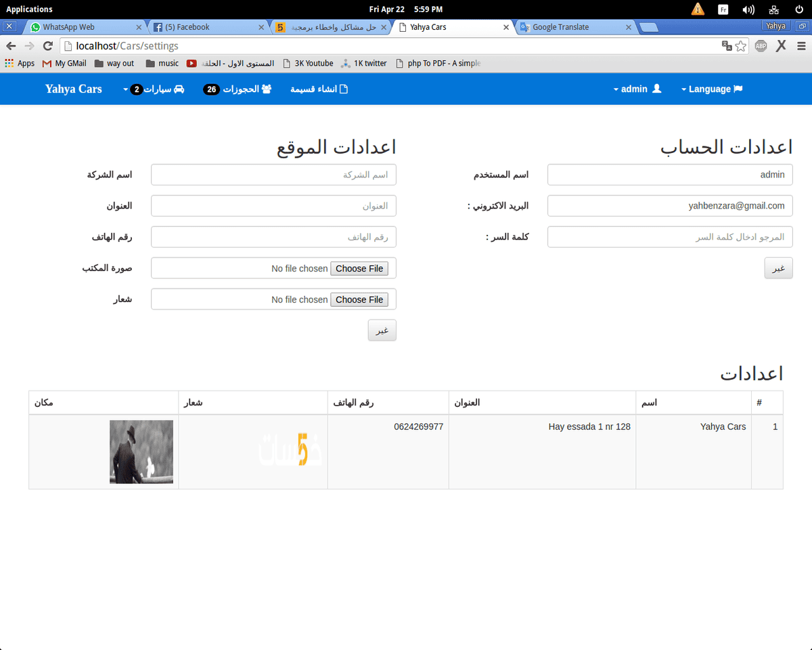
Task: Reload the page with refresh icon
Action: tap(47, 46)
